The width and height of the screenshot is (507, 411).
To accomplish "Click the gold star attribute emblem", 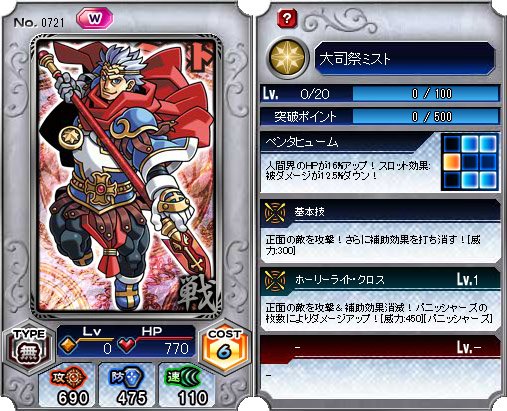I will [287, 58].
